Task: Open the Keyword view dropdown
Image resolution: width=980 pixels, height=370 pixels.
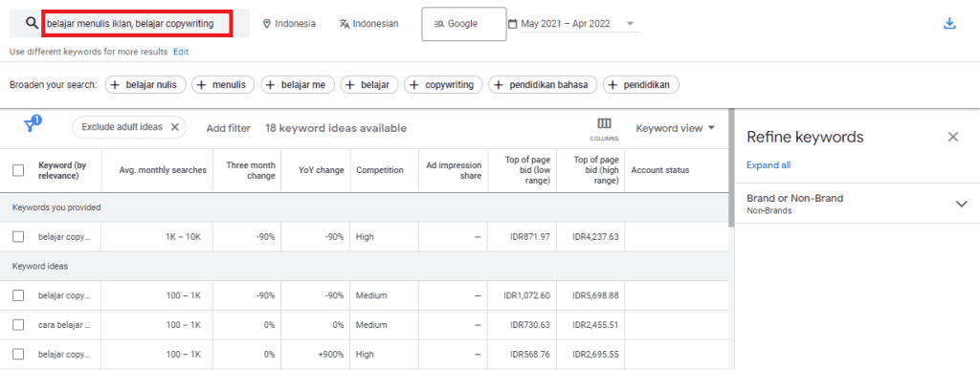Action: pyautogui.click(x=676, y=128)
